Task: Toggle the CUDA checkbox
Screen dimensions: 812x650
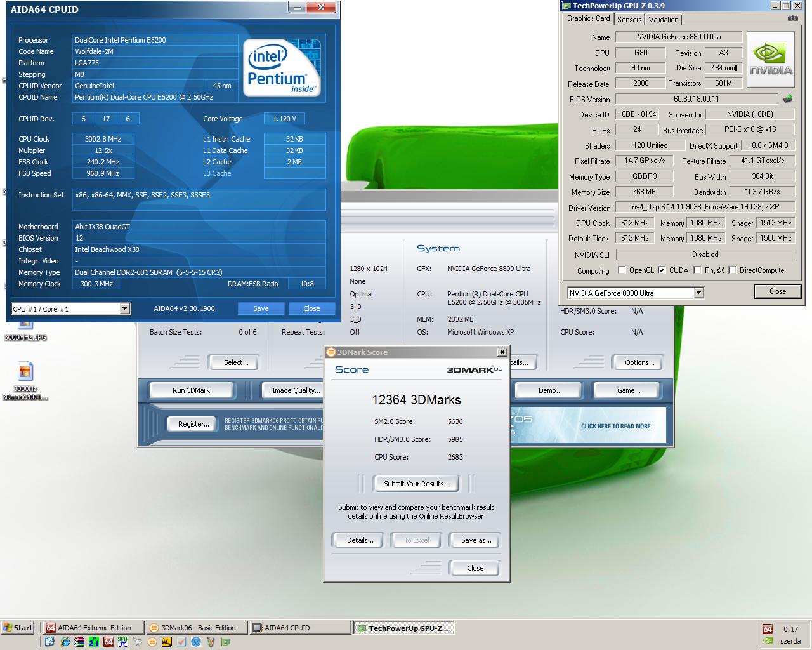Action: pos(662,270)
